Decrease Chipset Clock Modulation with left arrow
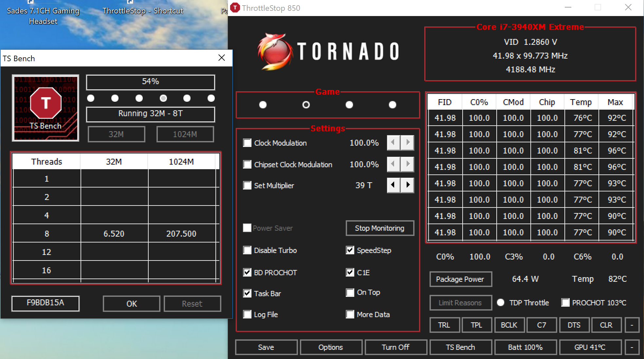Viewport: 644px width, 359px height. pos(393,164)
